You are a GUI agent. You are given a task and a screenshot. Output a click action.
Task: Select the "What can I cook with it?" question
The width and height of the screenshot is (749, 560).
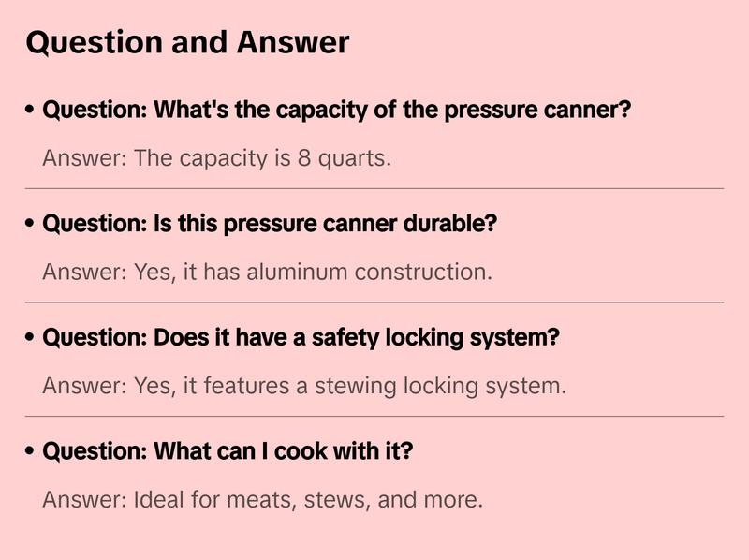point(228,452)
